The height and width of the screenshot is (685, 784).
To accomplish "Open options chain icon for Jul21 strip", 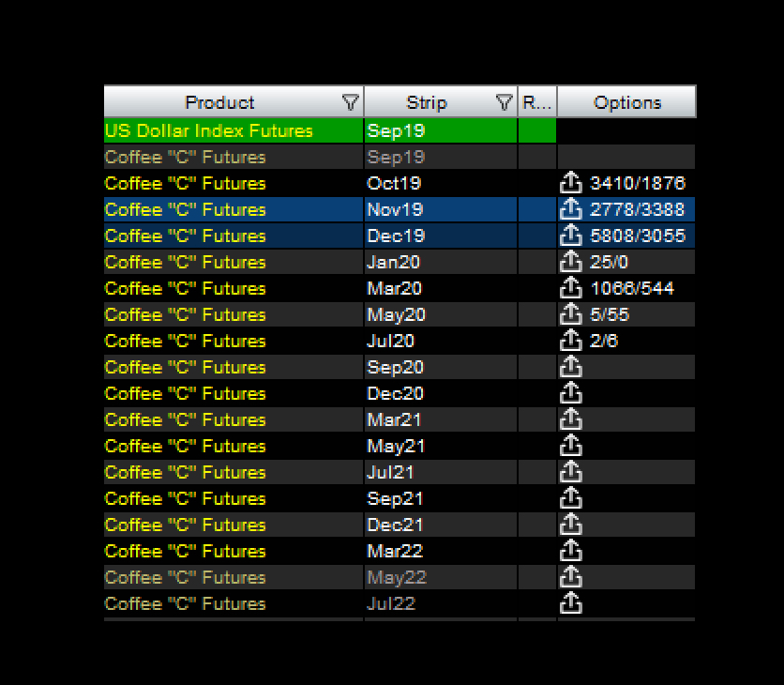I will (x=570, y=472).
